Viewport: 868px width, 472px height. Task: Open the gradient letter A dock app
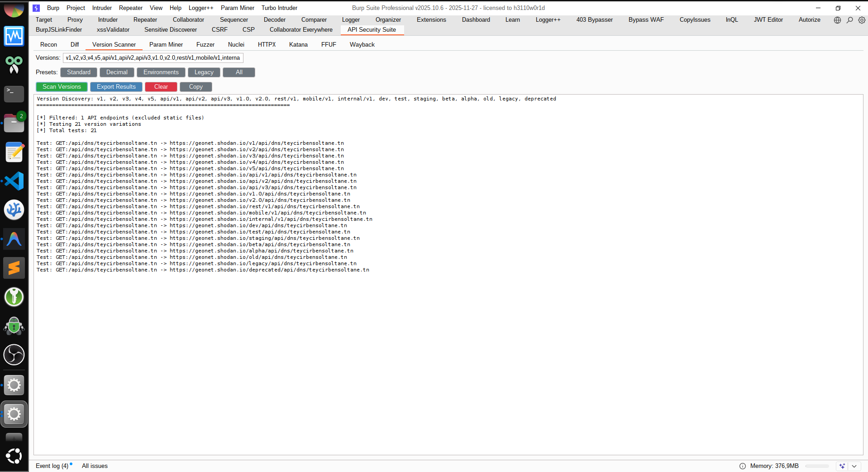pyautogui.click(x=14, y=239)
